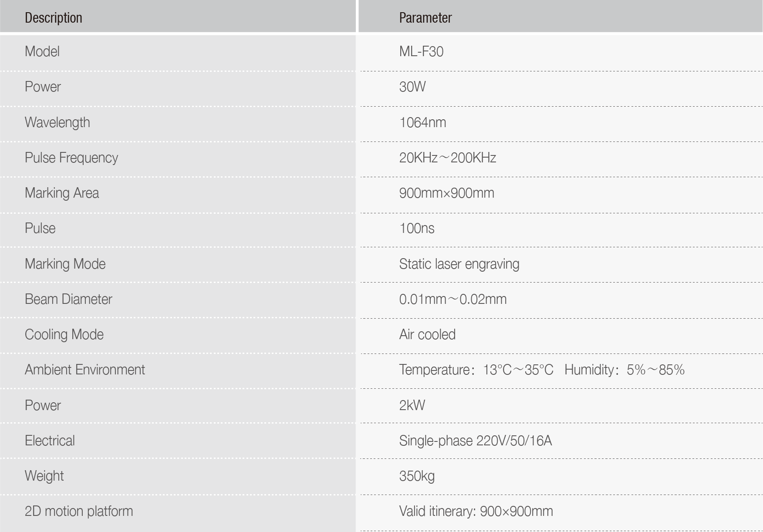Click the 2kW power value
Viewport: 763px width, 532px height.
click(x=412, y=405)
